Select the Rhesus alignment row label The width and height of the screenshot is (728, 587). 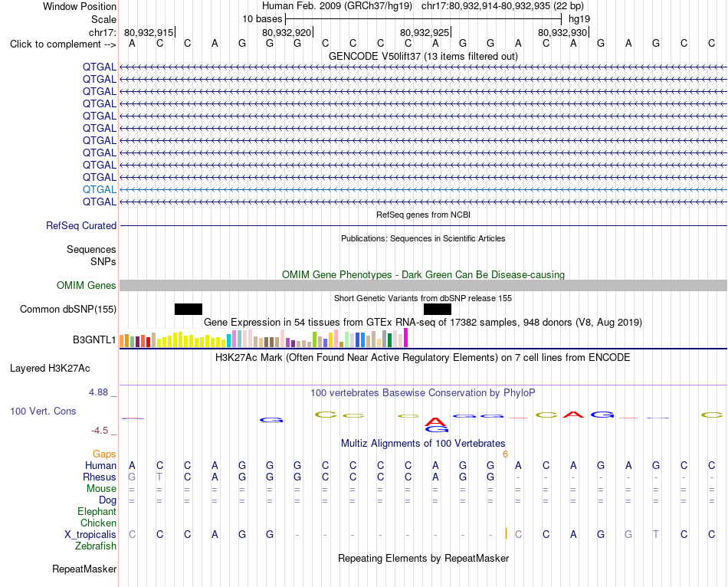tap(100, 477)
